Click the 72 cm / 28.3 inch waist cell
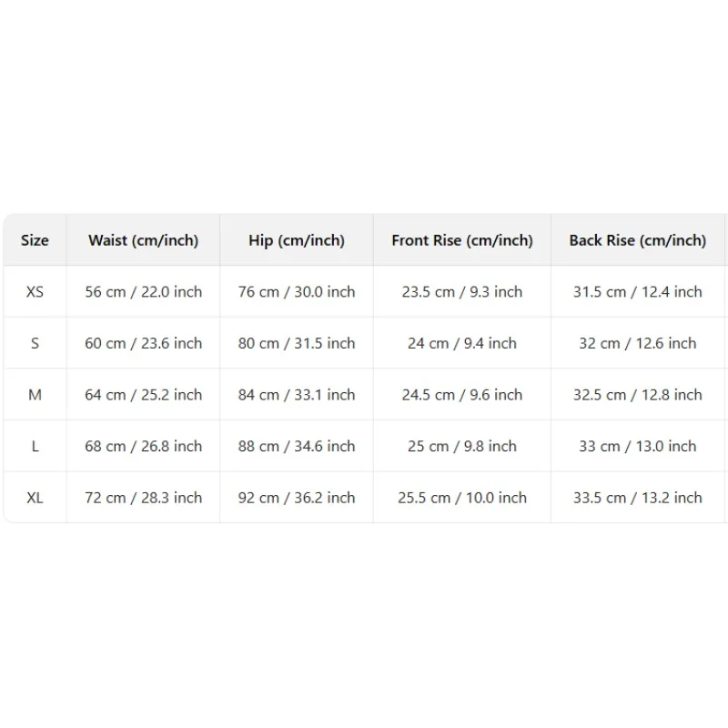This screenshot has width=728, height=728. tap(143, 498)
